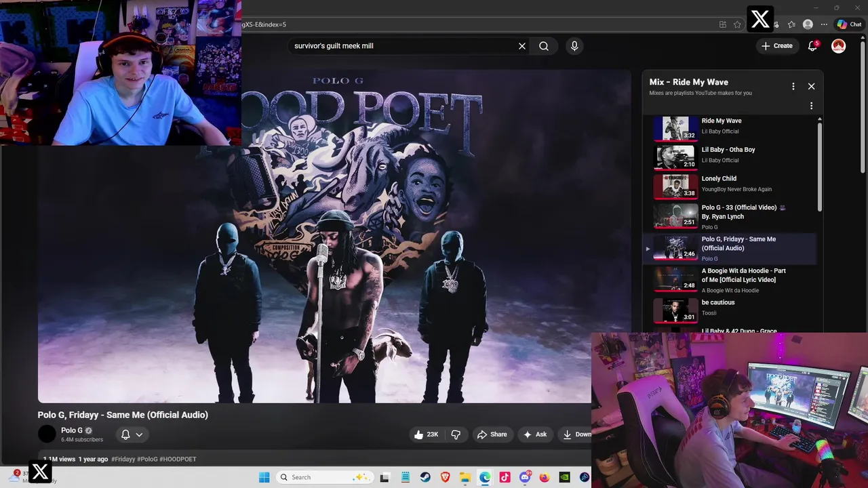The height and width of the screenshot is (488, 868).
Task: Click the #PoloG hashtag
Action: 147,459
